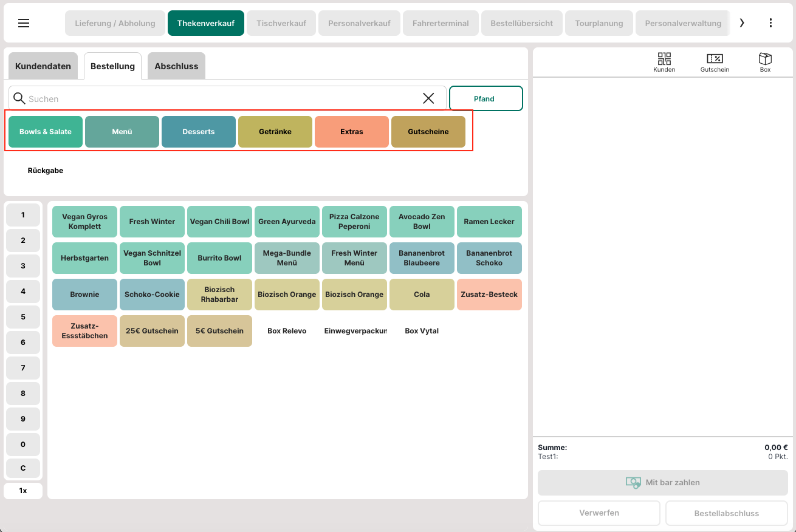Click the Mit bar zahlen cash button
This screenshot has width=796, height=532.
(x=663, y=483)
